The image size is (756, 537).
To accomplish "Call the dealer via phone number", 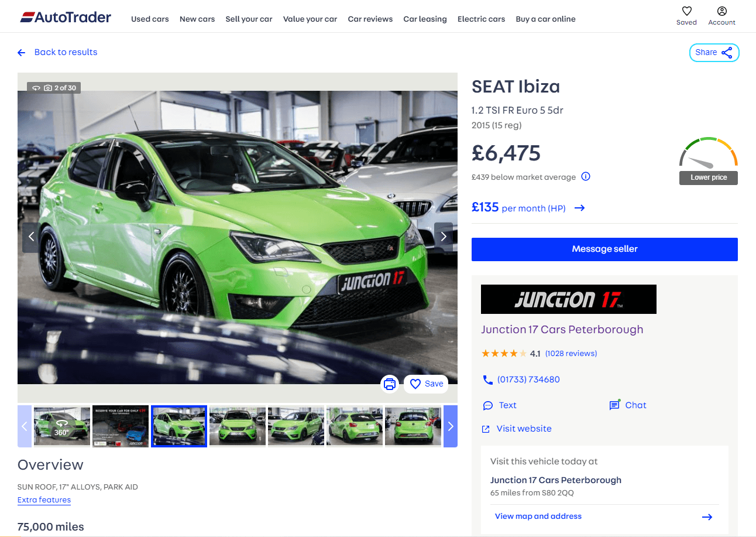I will (x=528, y=379).
